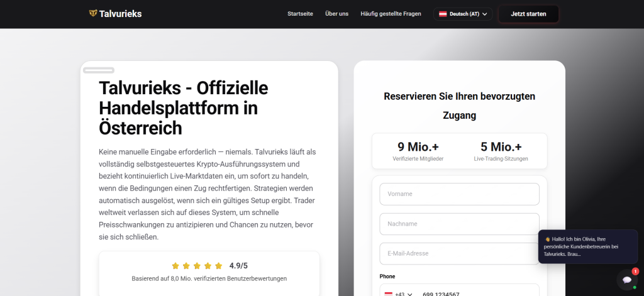This screenshot has height=296, width=644.
Task: Go to Startseite in the navigation
Action: [x=300, y=14]
